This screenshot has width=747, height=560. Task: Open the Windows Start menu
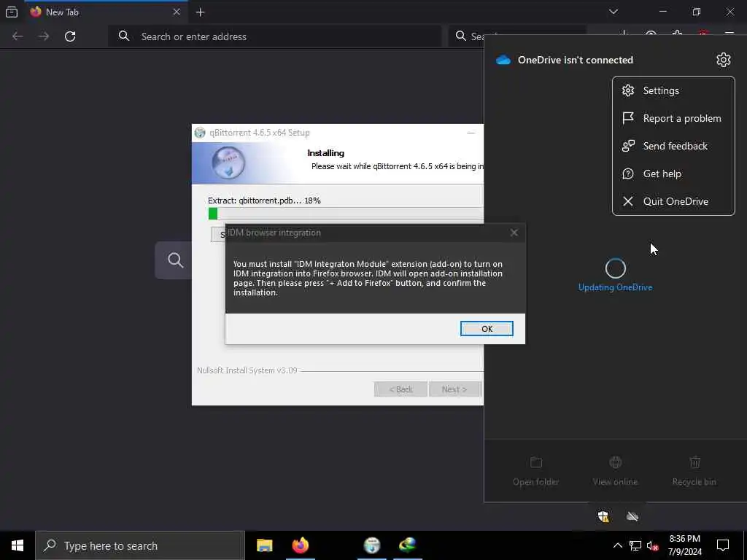click(x=18, y=545)
